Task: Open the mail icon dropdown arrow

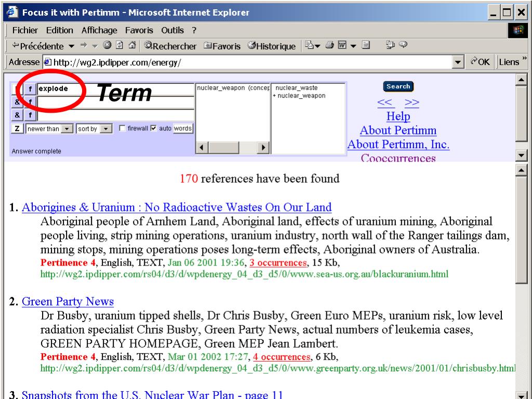Action: (317, 46)
